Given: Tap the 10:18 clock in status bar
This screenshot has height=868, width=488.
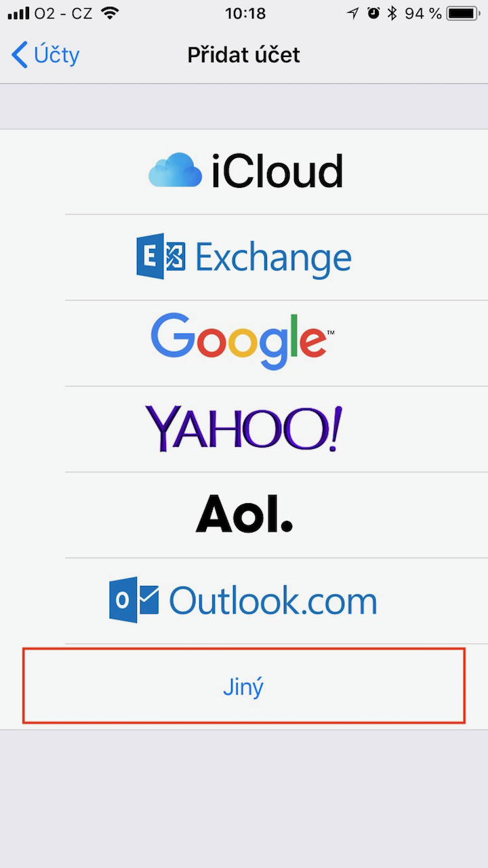Looking at the screenshot, I should pyautogui.click(x=244, y=13).
